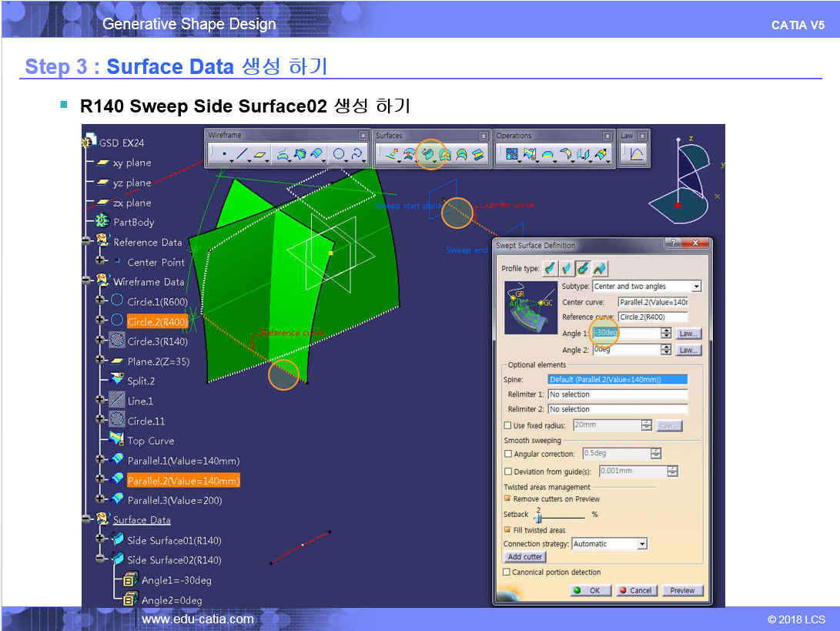This screenshot has height=631, width=840.
Task: Select the Conic profile type icon
Action: (600, 268)
